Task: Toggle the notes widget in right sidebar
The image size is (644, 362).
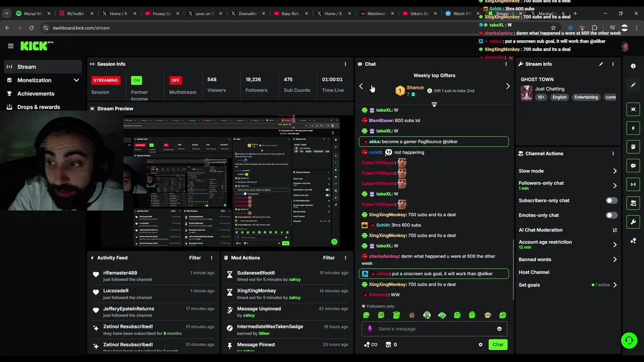Action: (x=633, y=147)
